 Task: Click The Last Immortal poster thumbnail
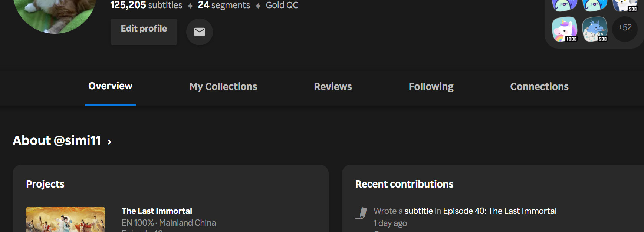[65, 219]
